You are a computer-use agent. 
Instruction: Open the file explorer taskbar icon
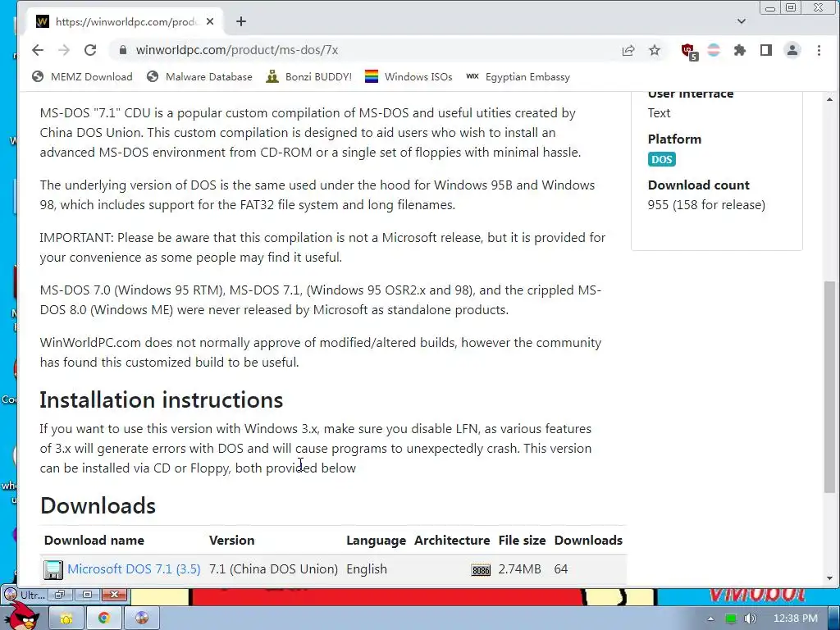pos(66,619)
